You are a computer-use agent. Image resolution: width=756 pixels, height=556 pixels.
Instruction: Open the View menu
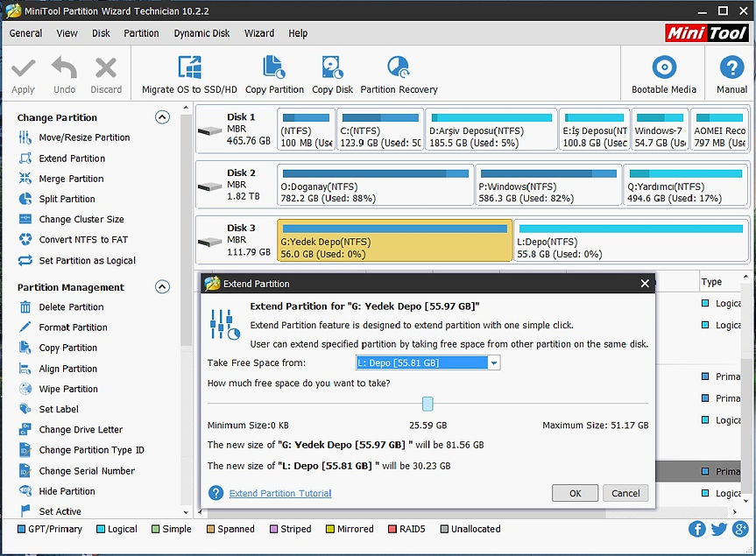pos(67,33)
